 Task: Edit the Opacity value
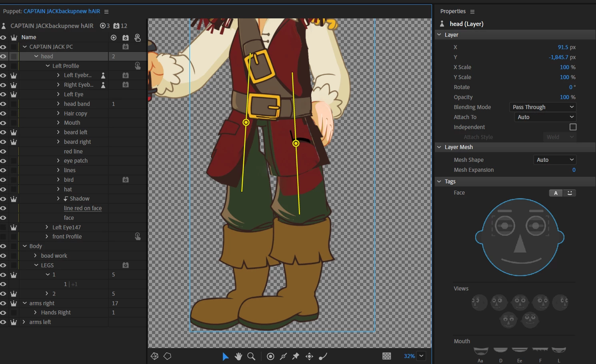[x=564, y=97]
